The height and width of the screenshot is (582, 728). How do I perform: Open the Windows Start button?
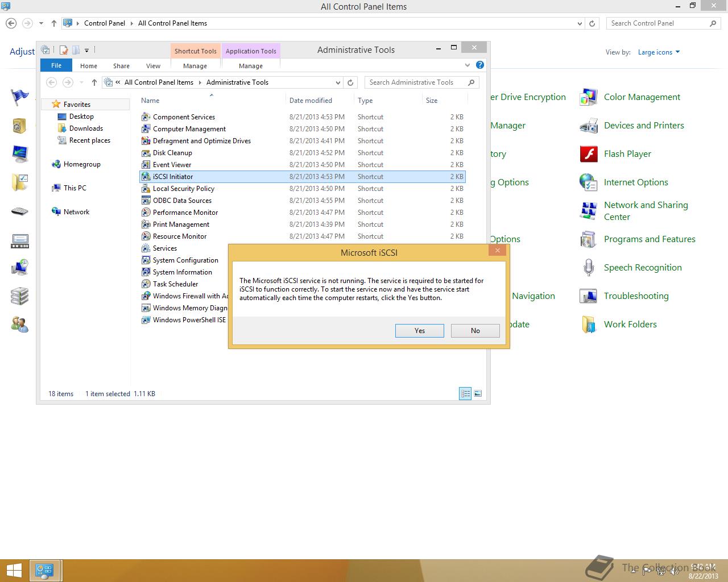pos(14,570)
